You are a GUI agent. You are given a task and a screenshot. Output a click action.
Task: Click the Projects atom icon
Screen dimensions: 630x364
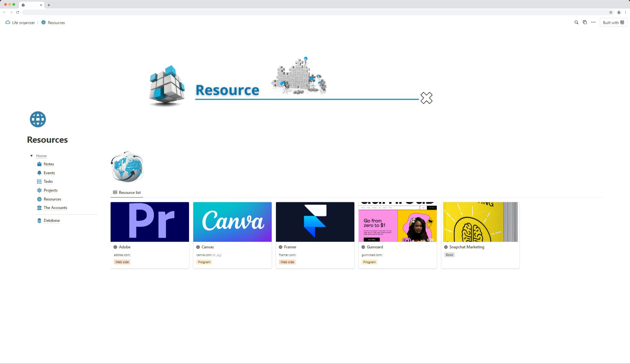[39, 190]
